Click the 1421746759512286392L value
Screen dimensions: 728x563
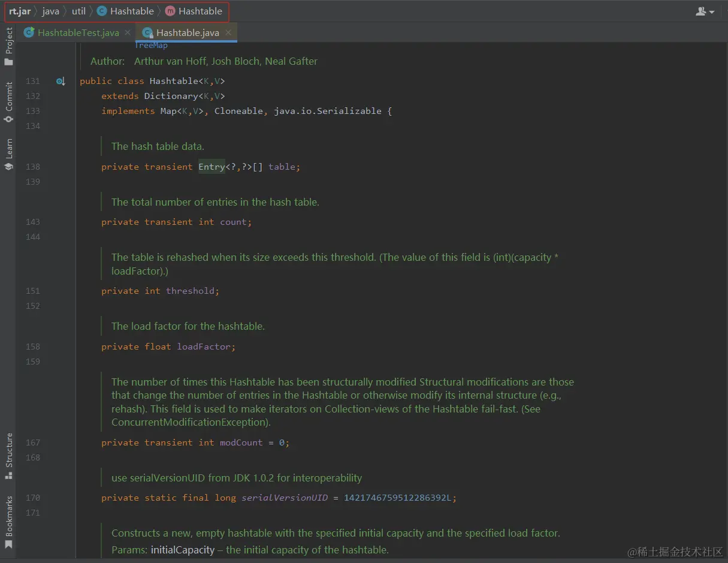coord(398,498)
